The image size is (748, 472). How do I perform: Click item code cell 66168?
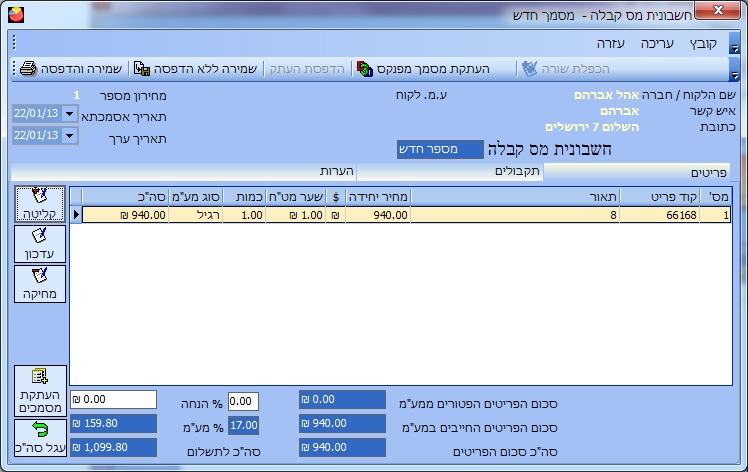(660, 215)
